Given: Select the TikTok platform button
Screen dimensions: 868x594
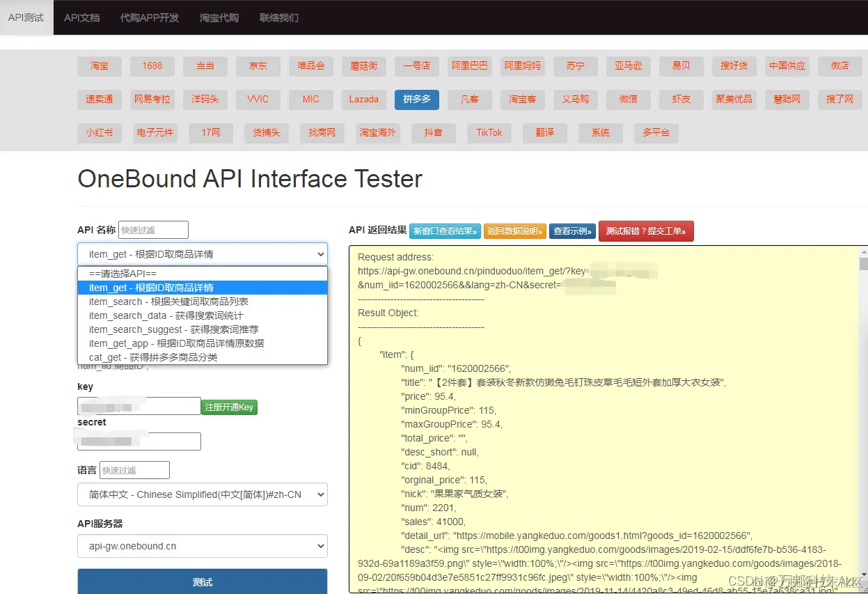Looking at the screenshot, I should point(489,133).
